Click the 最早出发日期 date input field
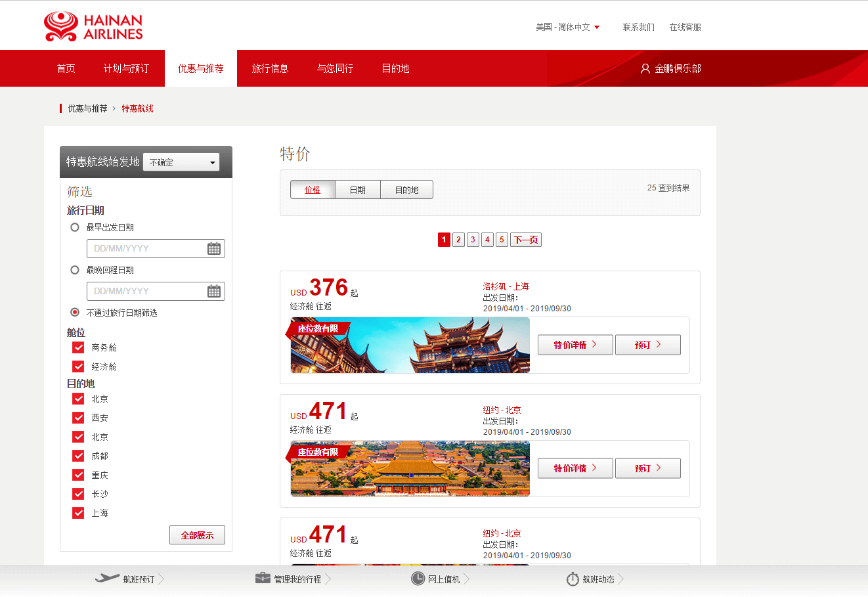The height and width of the screenshot is (597, 868). 156,248
